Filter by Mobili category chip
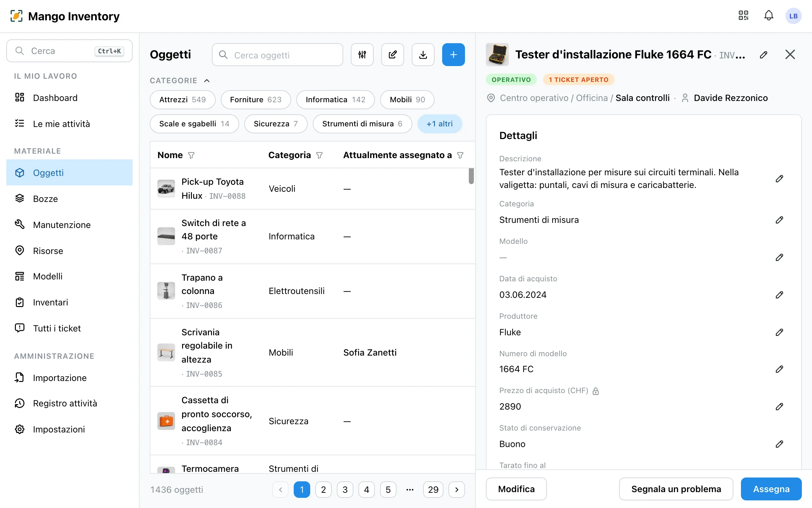The width and height of the screenshot is (812, 508). [407, 99]
